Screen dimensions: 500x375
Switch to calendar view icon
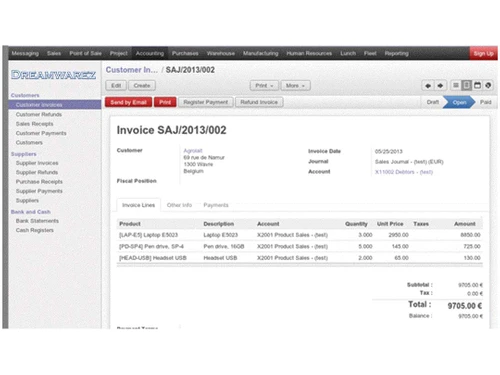(477, 86)
